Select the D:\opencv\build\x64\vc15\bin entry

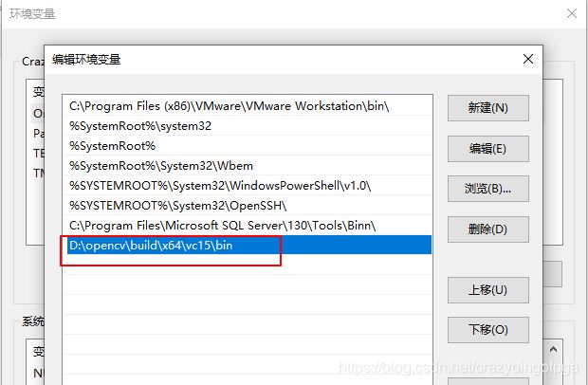click(248, 246)
